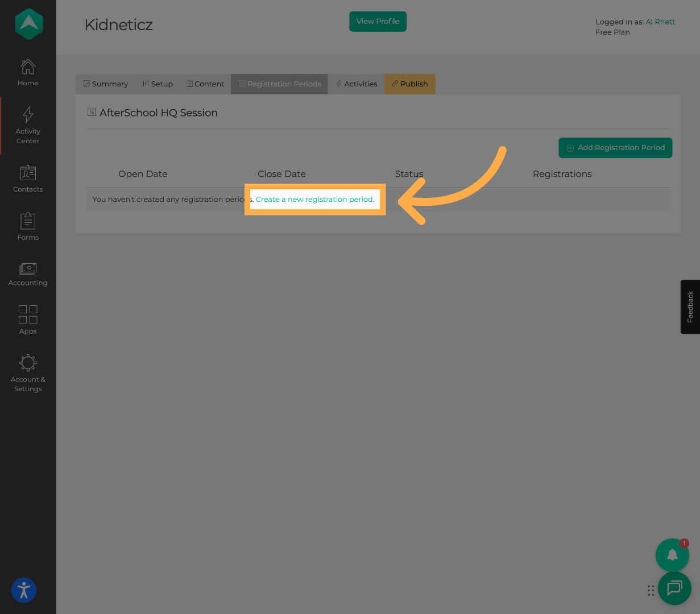This screenshot has height=614, width=700.
Task: Open Contacts from the left sidebar
Action: coord(27,179)
